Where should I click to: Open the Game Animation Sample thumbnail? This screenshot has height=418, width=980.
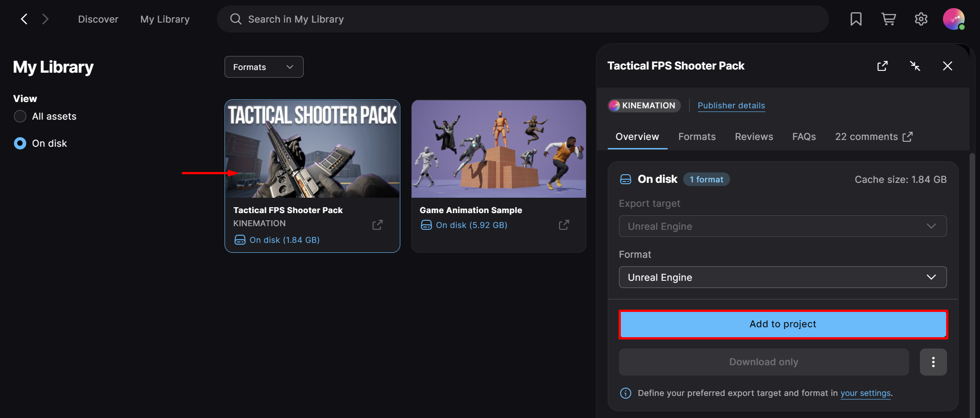499,149
